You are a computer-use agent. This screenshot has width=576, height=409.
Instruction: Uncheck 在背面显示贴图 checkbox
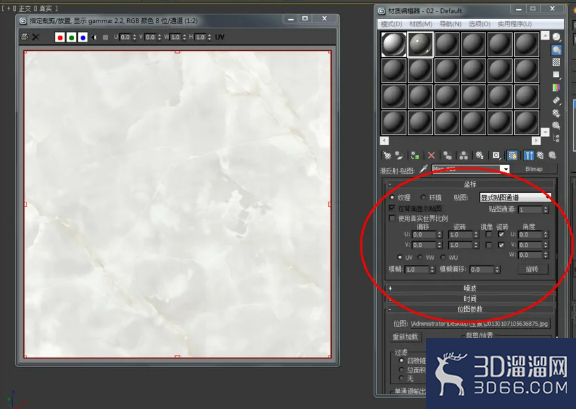[x=392, y=208]
